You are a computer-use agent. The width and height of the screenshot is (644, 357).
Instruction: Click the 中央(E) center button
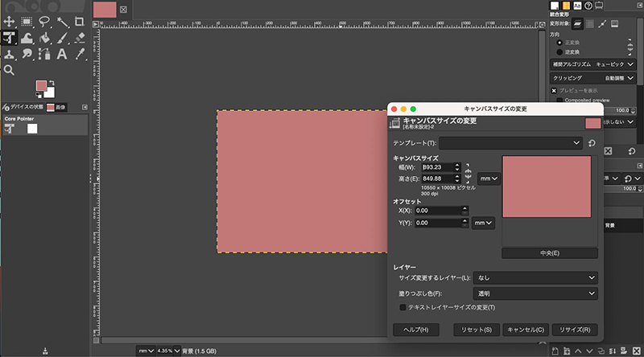[550, 253]
